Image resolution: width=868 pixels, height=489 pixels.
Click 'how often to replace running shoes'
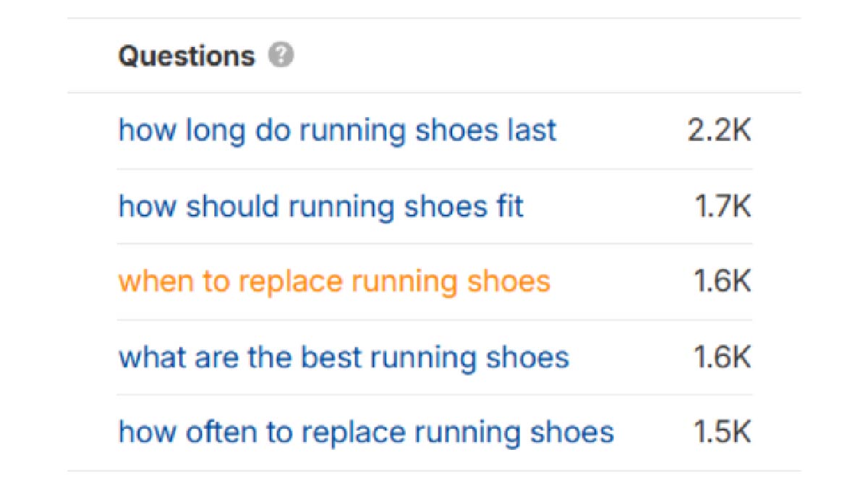[366, 433]
